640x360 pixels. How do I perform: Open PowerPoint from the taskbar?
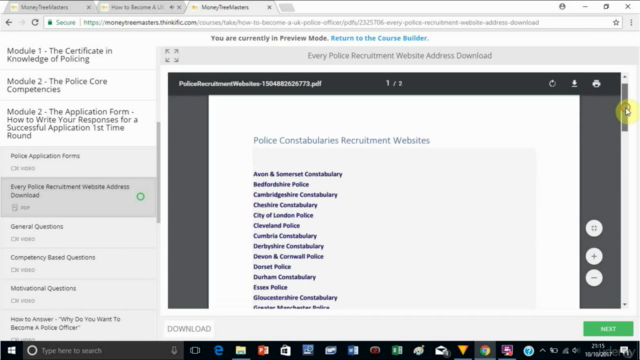[263, 350]
